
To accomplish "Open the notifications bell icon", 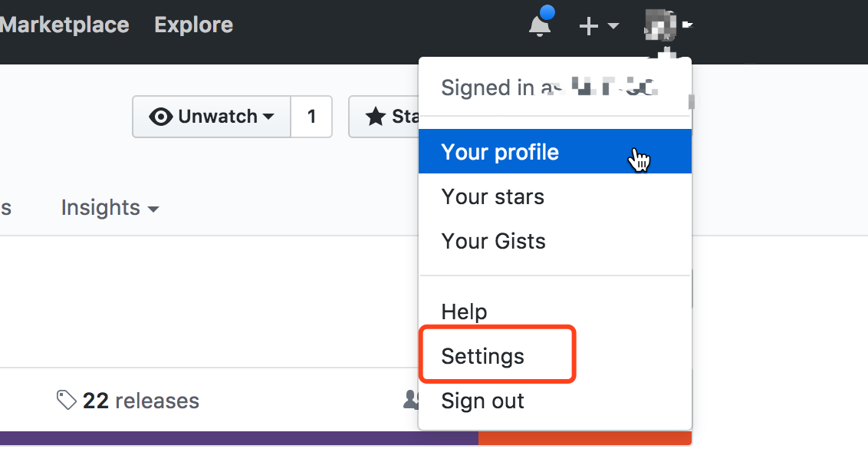I will pyautogui.click(x=540, y=25).
